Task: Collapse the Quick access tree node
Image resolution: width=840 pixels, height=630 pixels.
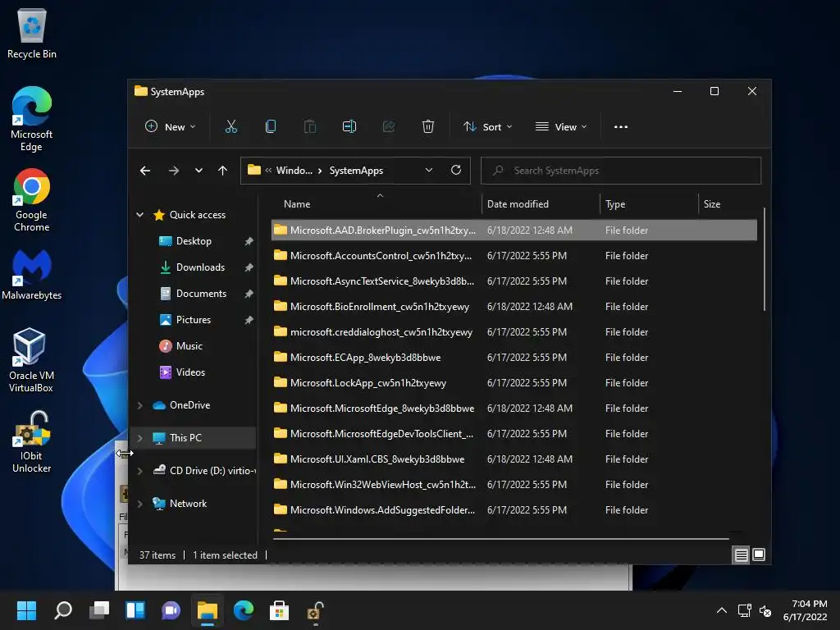Action: [x=139, y=215]
